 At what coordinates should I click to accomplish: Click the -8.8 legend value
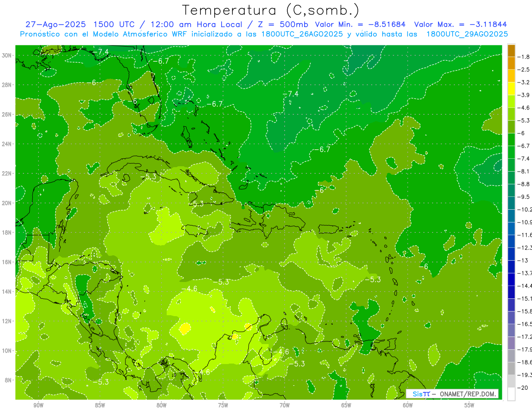pyautogui.click(x=524, y=184)
